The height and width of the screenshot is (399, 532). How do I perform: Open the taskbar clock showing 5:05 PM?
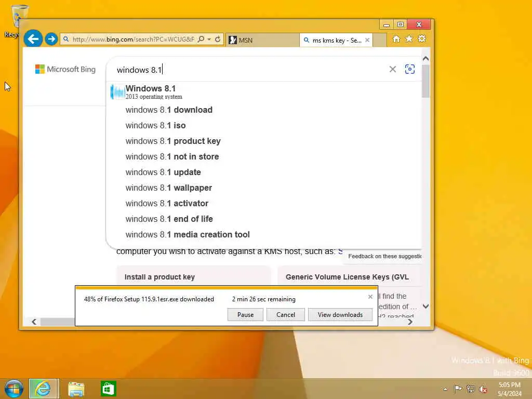(509, 389)
